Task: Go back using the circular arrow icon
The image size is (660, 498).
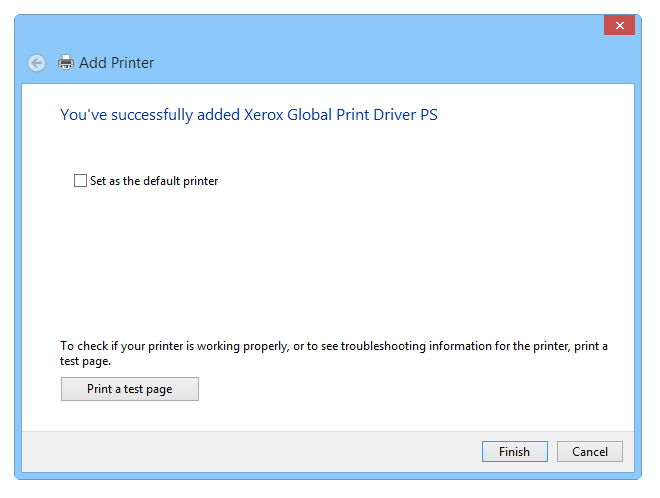Action: point(37,63)
